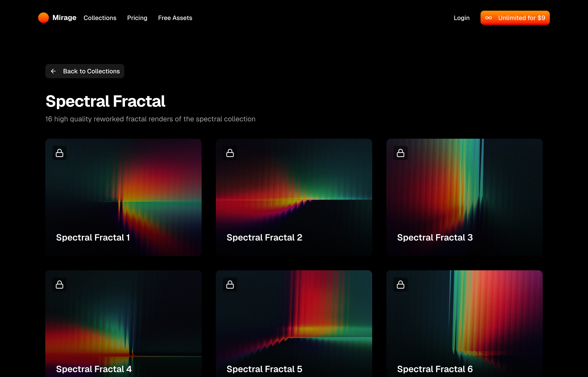This screenshot has height=377, width=588.
Task: Click the Login link
Action: click(x=461, y=18)
